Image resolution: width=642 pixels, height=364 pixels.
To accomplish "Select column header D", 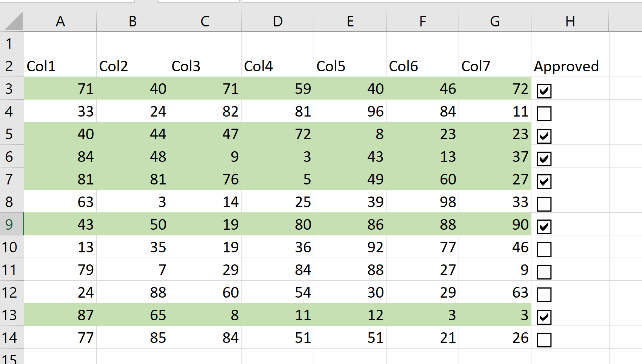I will [x=277, y=21].
